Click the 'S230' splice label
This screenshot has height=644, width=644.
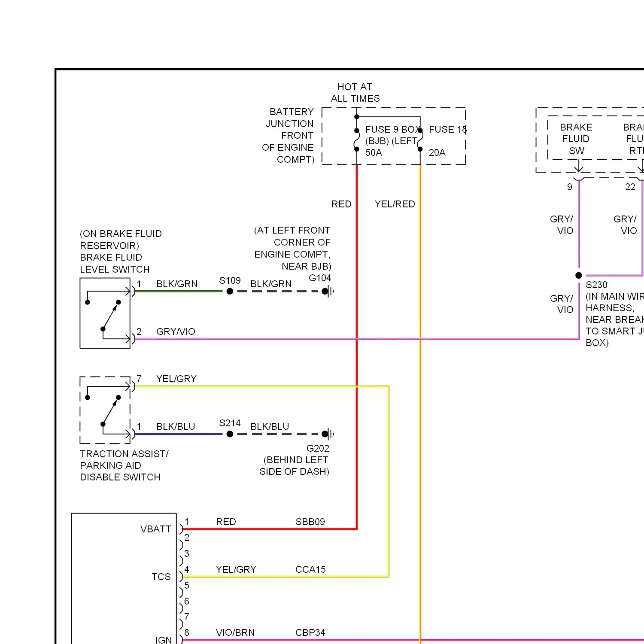[596, 285]
